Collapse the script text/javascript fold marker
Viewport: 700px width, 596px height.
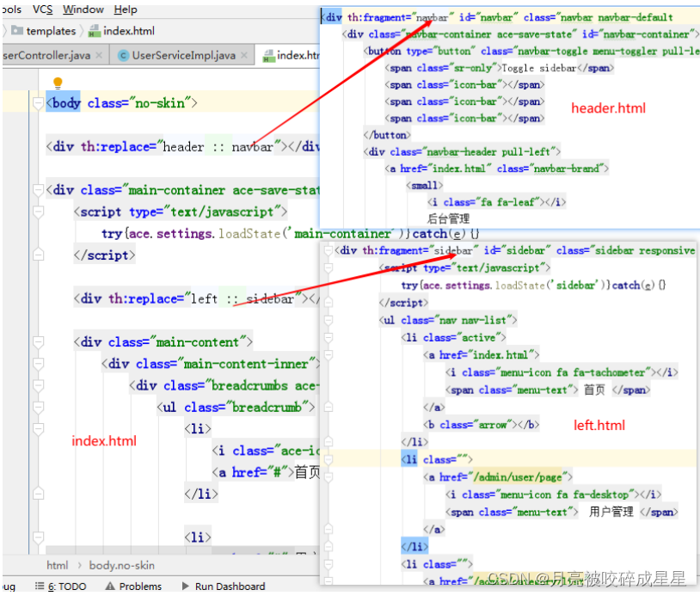[x=39, y=212]
